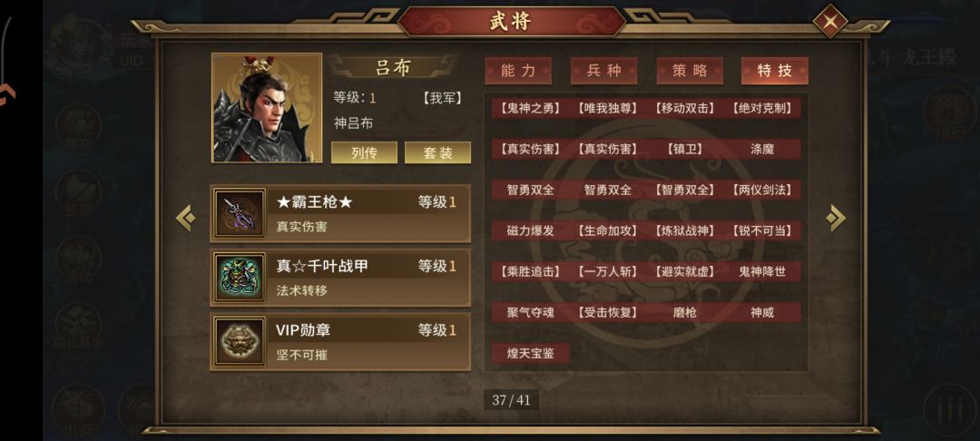Close the 武将 panel with X

(830, 22)
